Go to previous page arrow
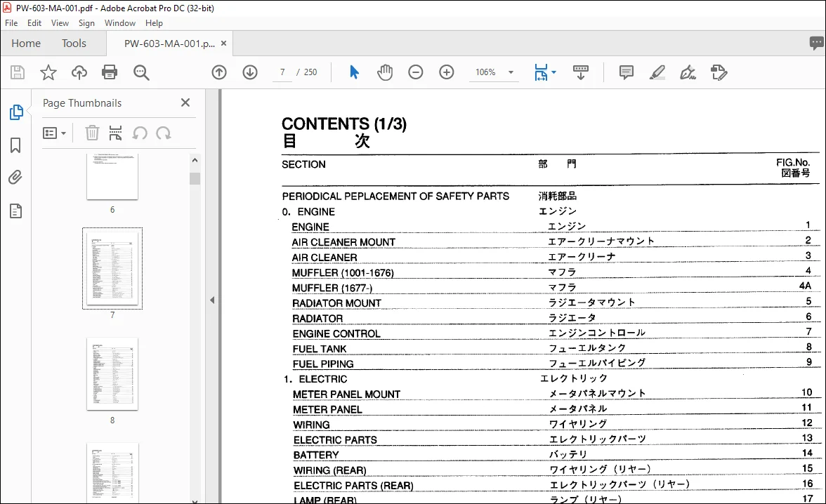This screenshot has width=826, height=504. (219, 72)
